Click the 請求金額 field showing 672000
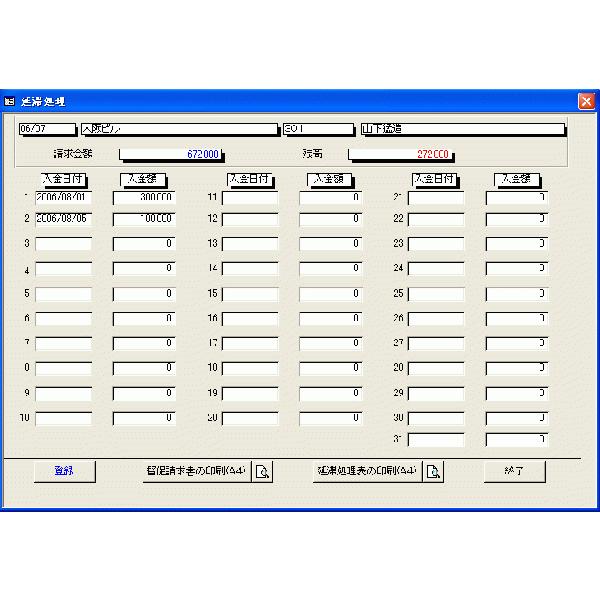The image size is (600, 600). [x=170, y=155]
